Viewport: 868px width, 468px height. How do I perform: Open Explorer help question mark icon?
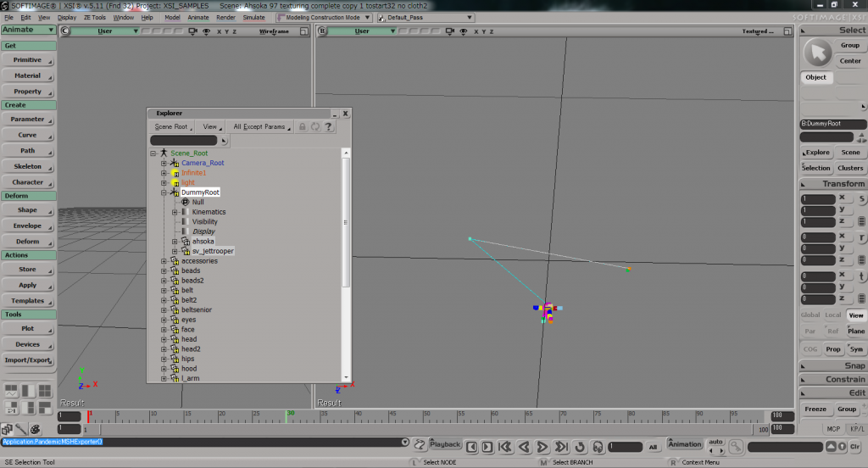tap(328, 127)
